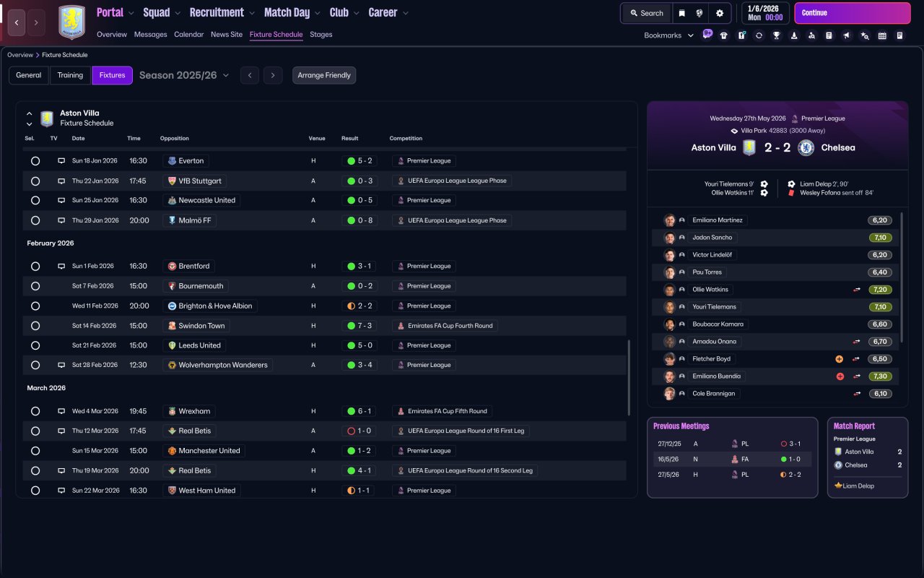Click the Date column header
924x578 pixels.
click(78, 139)
